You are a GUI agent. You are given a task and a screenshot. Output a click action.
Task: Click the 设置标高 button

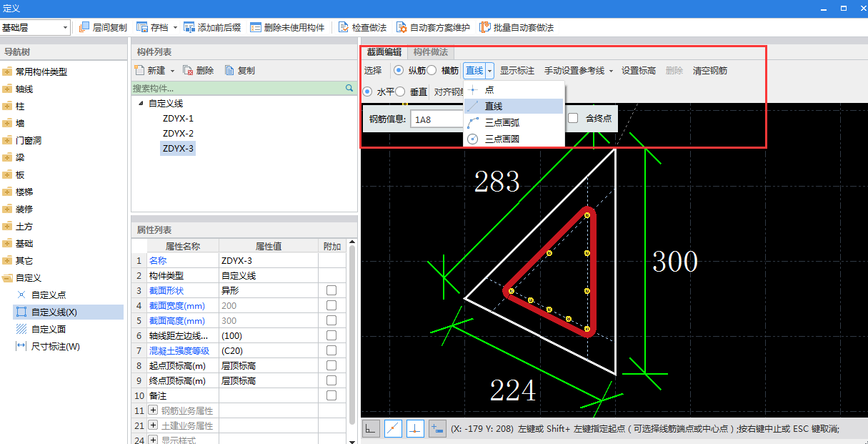click(x=639, y=71)
